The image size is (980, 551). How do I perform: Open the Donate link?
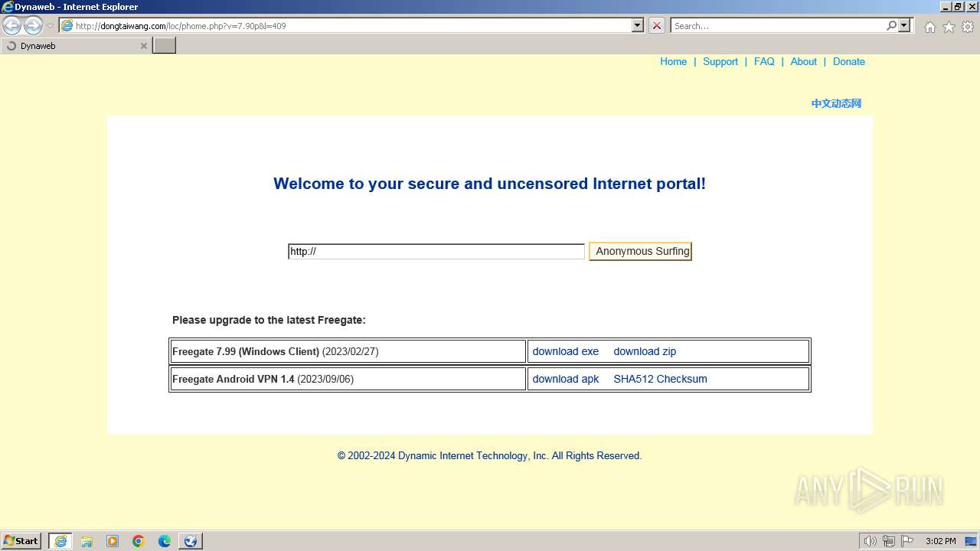849,62
